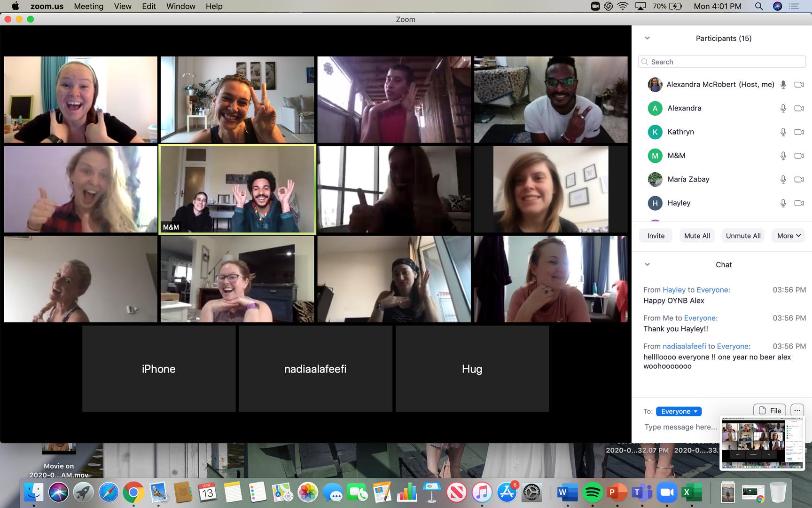Click Hayley's dark H avatar
Image resolution: width=812 pixels, height=508 pixels.
[x=655, y=203]
